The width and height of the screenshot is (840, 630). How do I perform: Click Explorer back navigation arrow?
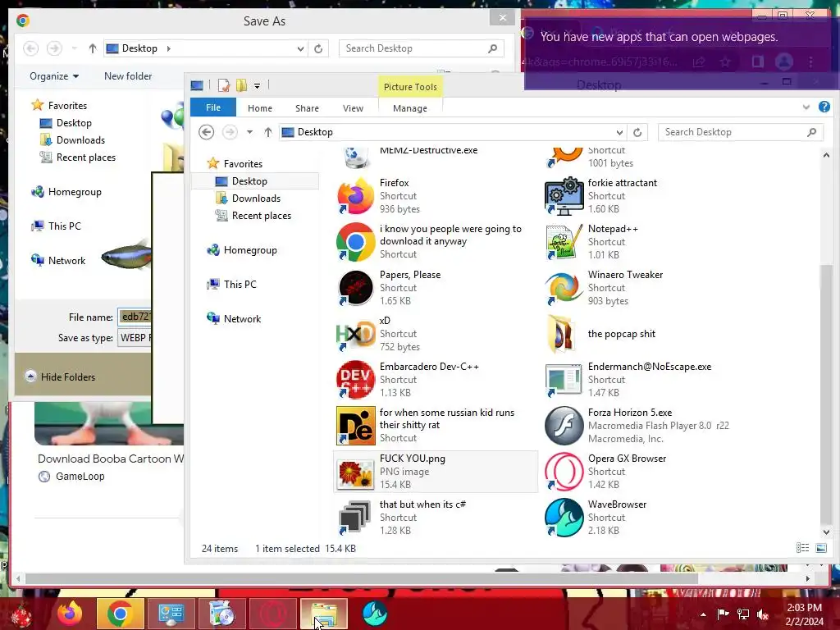(x=206, y=132)
